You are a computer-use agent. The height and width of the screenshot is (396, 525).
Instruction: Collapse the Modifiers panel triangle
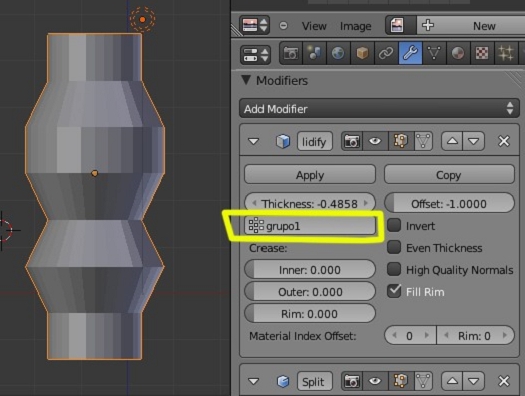click(246, 80)
